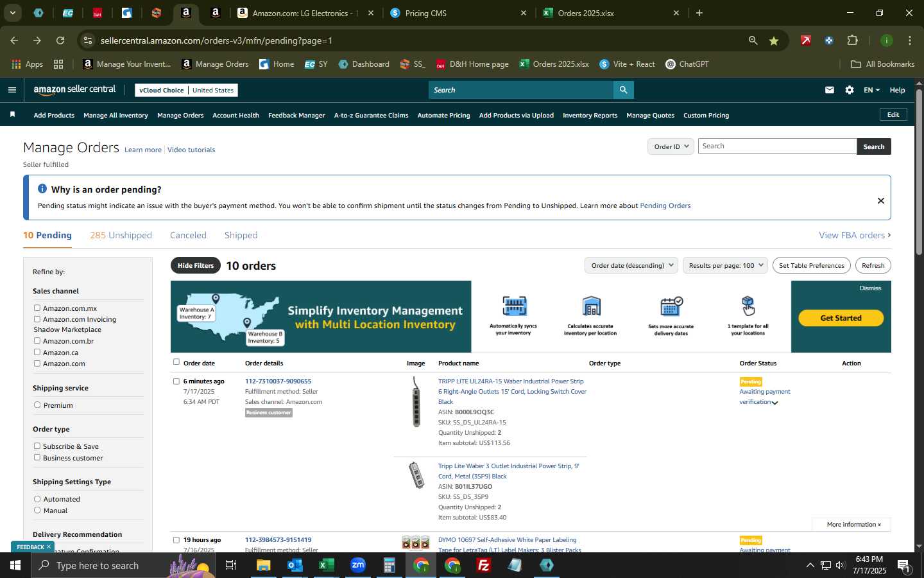Viewport: 924px width, 578px height.
Task: Open the ChatGPT bookmark
Action: [x=687, y=64]
